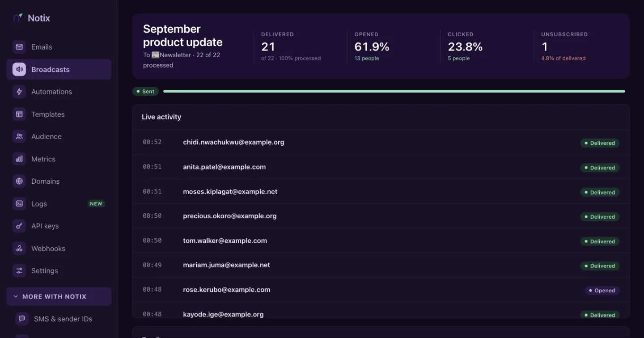Click the Live activity heading
This screenshot has height=338, width=644.
[161, 117]
